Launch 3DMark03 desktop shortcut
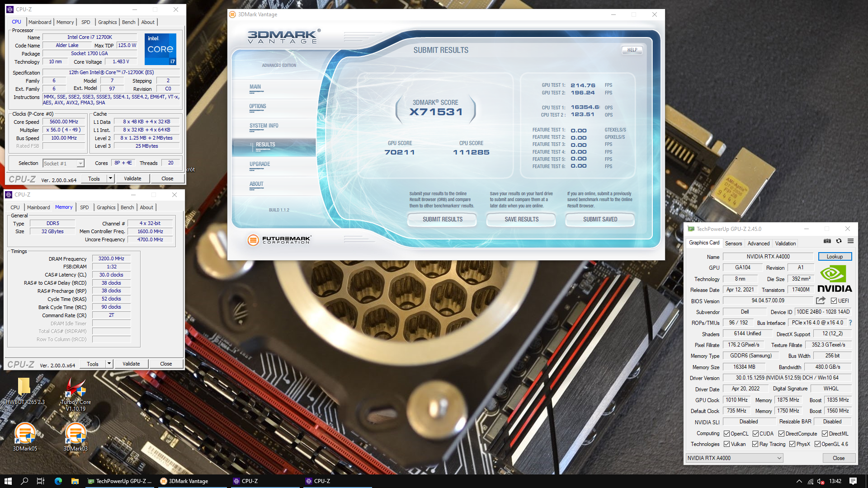This screenshot has width=868, height=488. coord(75,436)
